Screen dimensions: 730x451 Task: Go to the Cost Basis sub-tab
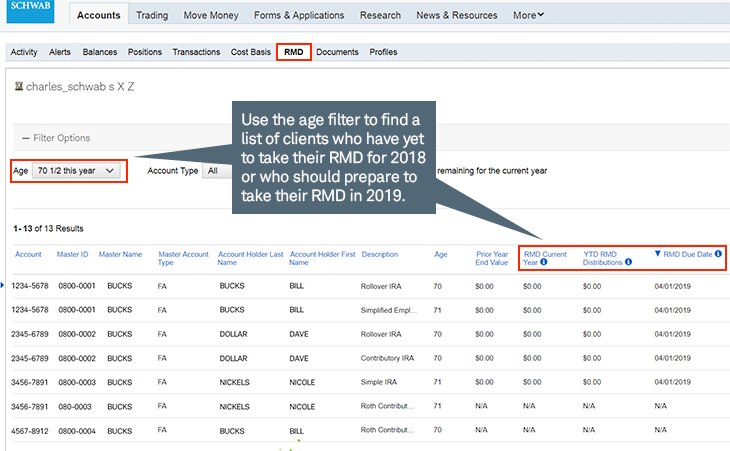tap(250, 52)
